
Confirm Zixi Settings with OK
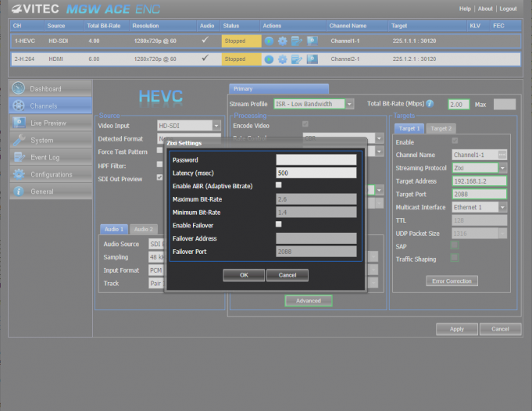click(244, 275)
